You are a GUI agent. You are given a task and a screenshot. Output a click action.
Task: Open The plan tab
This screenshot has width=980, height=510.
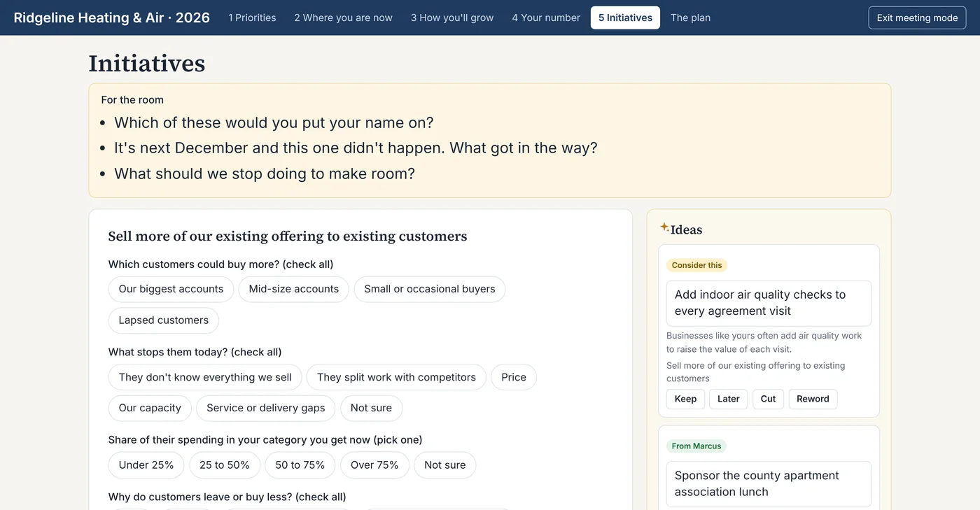click(690, 17)
